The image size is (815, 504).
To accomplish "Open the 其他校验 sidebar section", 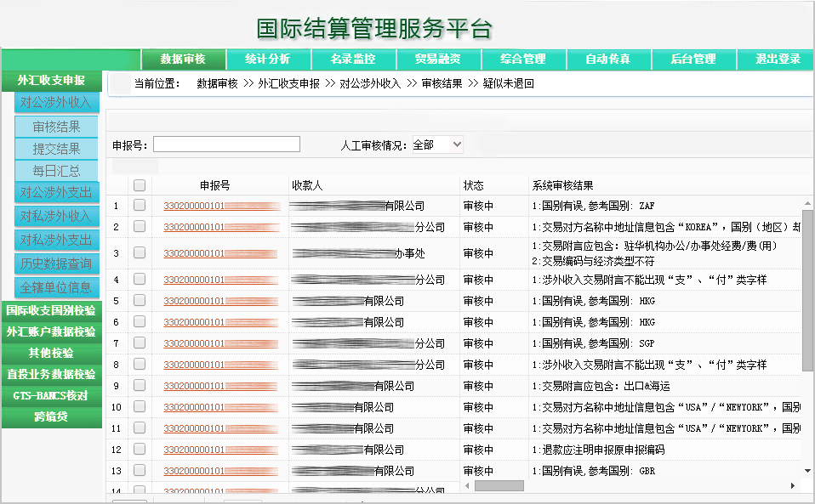I will tap(51, 353).
